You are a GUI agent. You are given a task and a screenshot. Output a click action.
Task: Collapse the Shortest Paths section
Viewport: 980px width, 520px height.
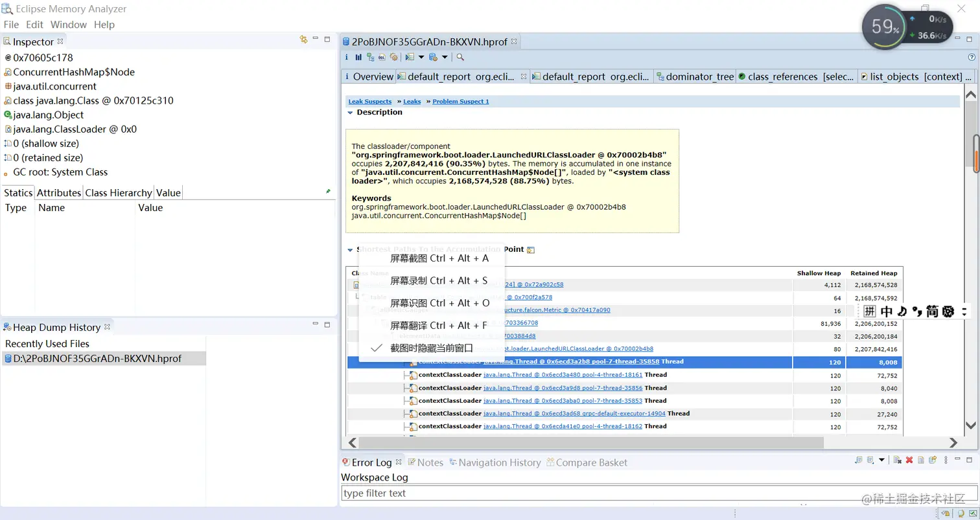point(350,249)
